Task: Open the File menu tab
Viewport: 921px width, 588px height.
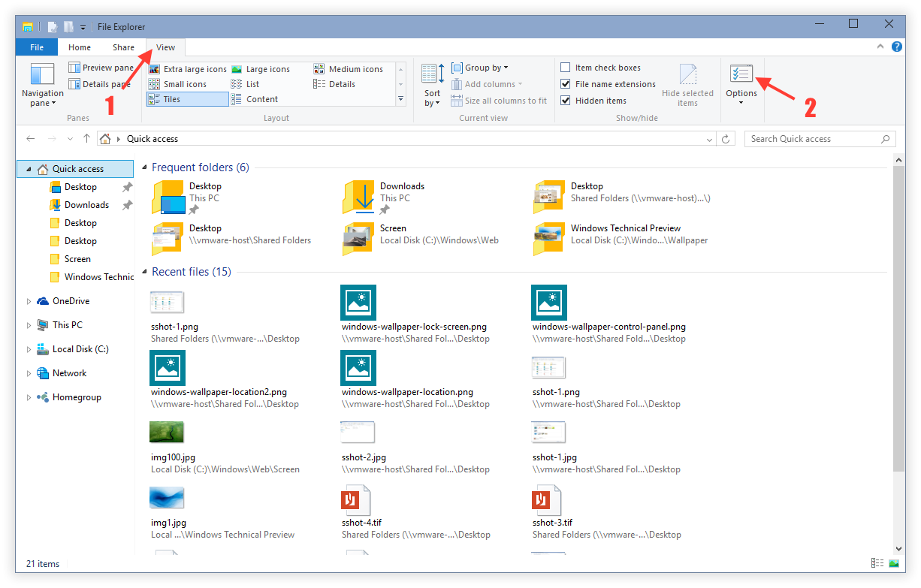Action: coord(37,47)
